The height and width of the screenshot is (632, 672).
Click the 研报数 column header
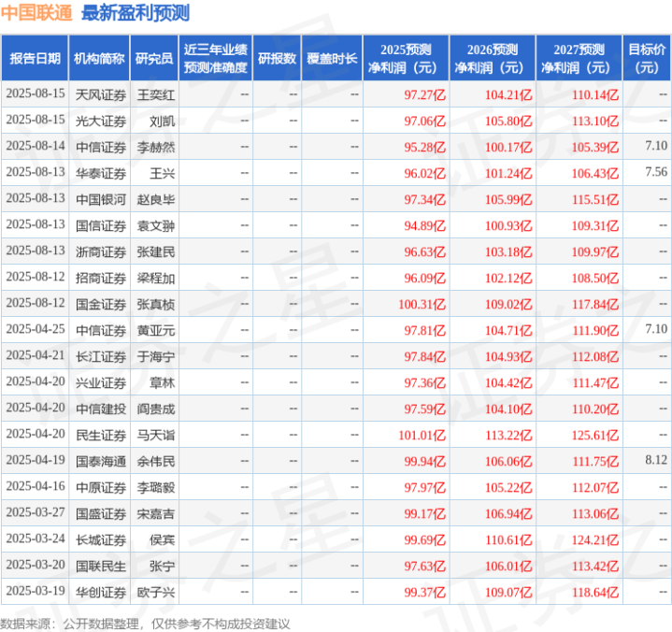pos(277,58)
